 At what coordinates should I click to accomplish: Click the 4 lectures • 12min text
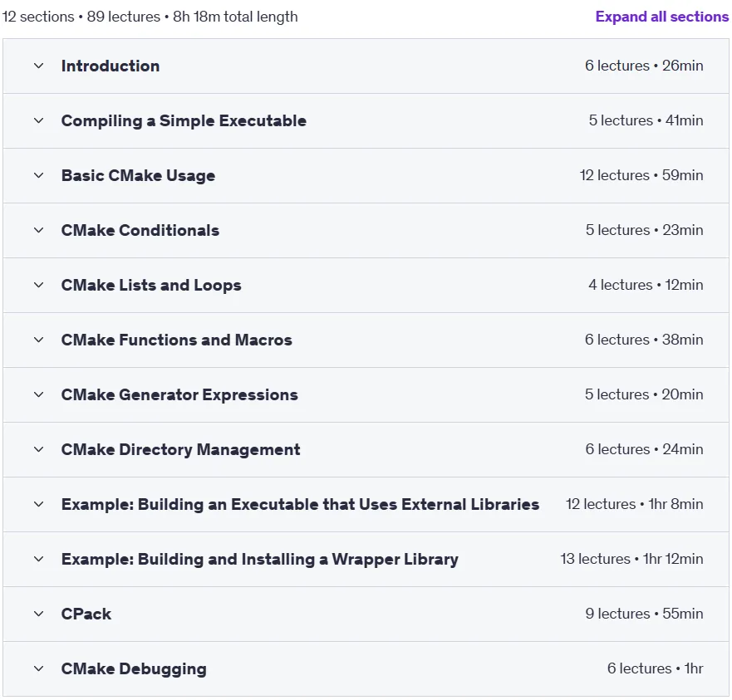coord(646,285)
